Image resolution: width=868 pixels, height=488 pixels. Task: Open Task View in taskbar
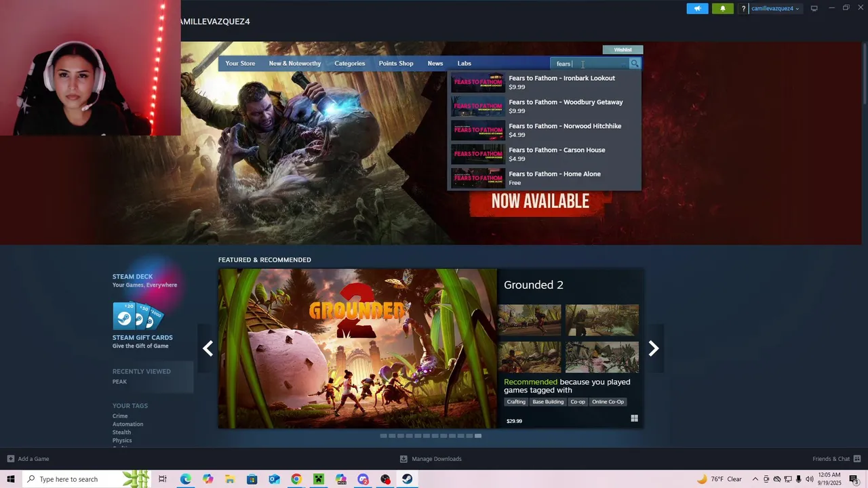click(x=163, y=479)
